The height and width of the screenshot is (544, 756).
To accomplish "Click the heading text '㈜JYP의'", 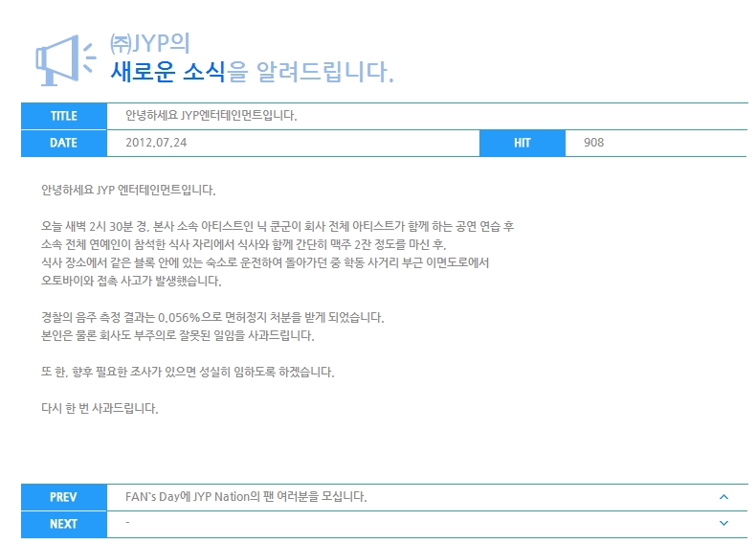I will 149,43.
